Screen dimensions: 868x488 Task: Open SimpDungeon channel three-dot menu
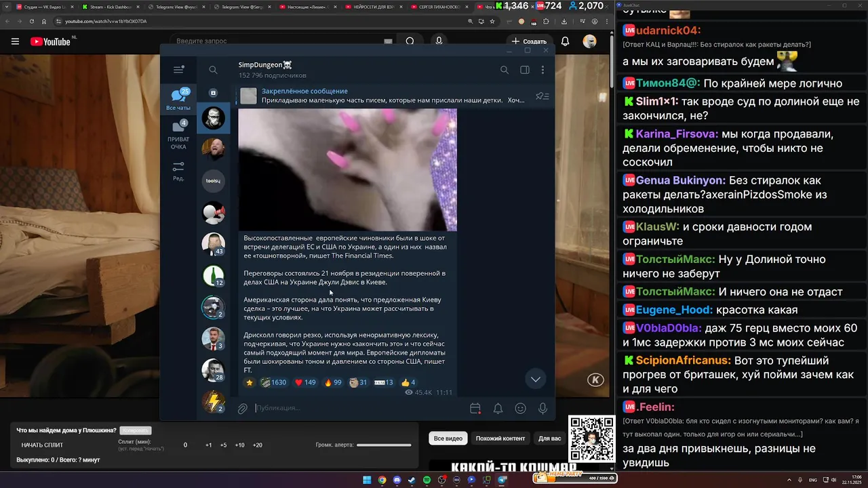coord(542,70)
